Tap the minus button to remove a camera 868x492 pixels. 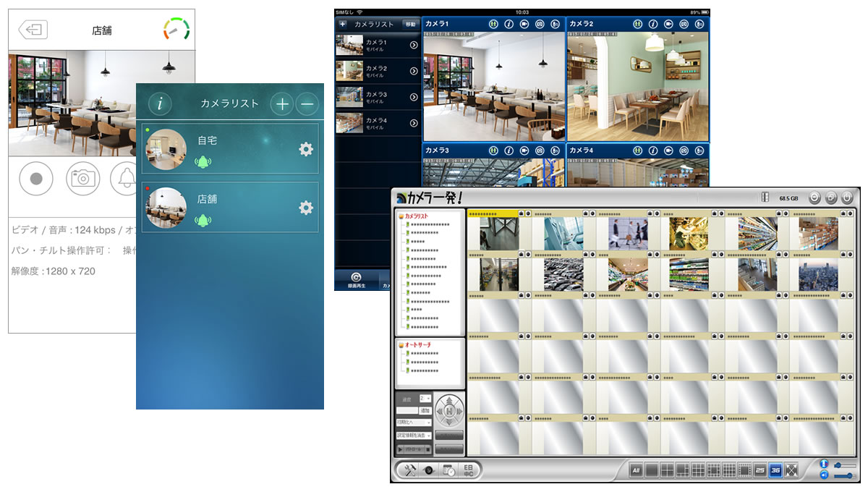coord(307,104)
